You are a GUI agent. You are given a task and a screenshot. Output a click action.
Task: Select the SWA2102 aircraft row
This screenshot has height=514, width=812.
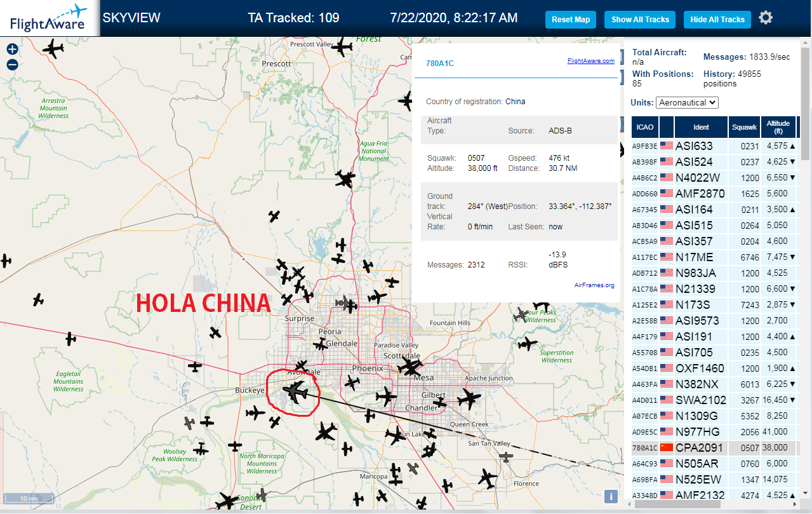coord(715,400)
